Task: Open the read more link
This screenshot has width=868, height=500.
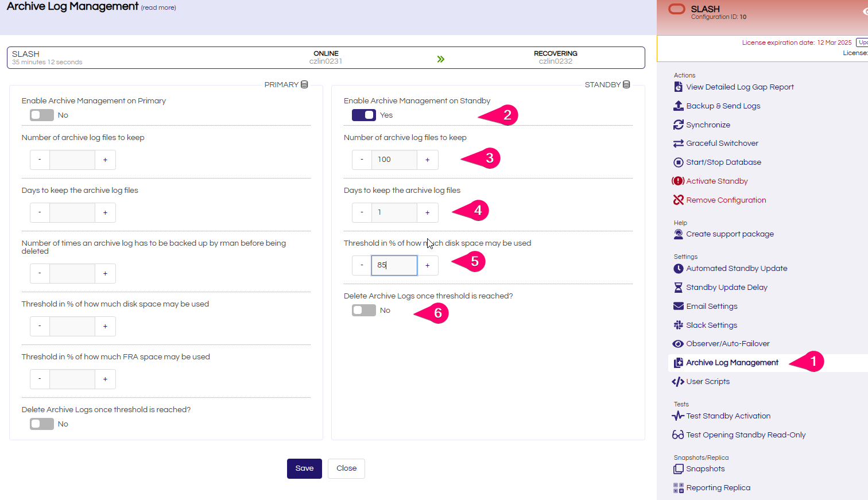Action: pos(158,7)
